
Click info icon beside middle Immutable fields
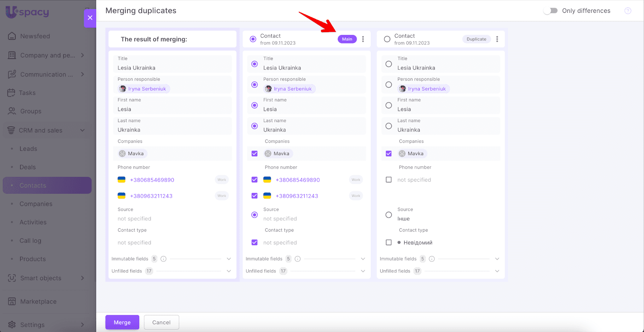click(297, 259)
